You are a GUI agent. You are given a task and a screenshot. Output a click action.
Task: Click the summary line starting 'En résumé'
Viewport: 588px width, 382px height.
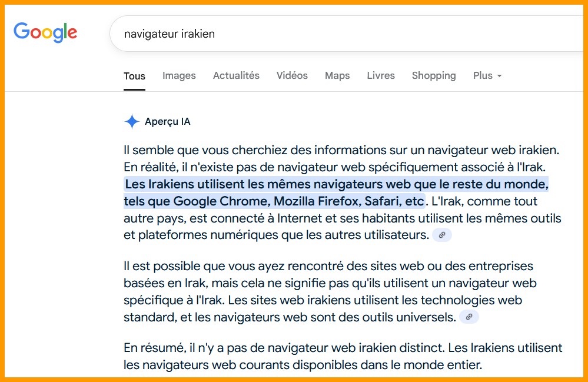pyautogui.click(x=343, y=356)
